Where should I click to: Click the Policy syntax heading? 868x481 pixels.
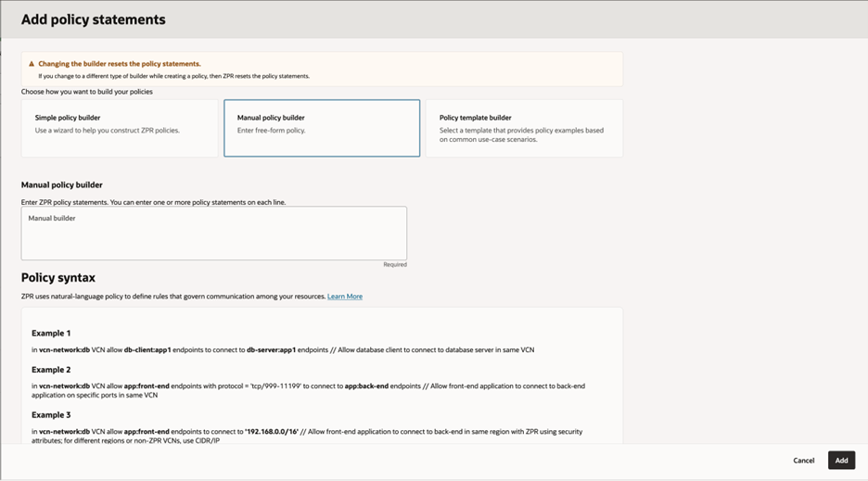point(58,277)
